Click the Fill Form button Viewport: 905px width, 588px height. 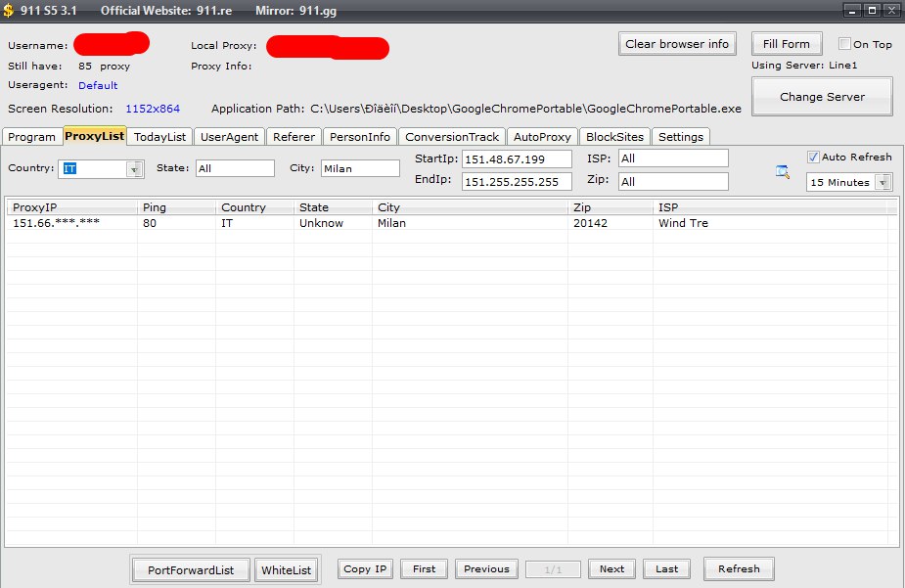[787, 44]
